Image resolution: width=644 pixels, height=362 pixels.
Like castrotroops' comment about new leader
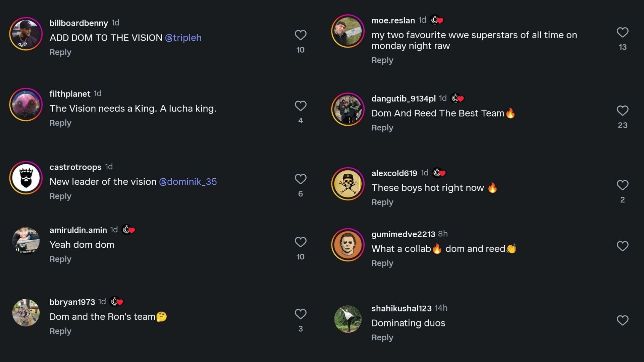(300, 179)
